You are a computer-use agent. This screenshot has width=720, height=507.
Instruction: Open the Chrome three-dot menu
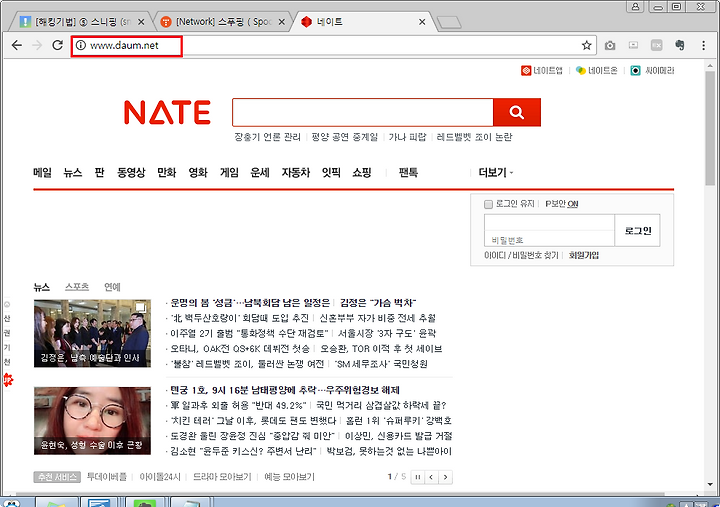[703, 45]
